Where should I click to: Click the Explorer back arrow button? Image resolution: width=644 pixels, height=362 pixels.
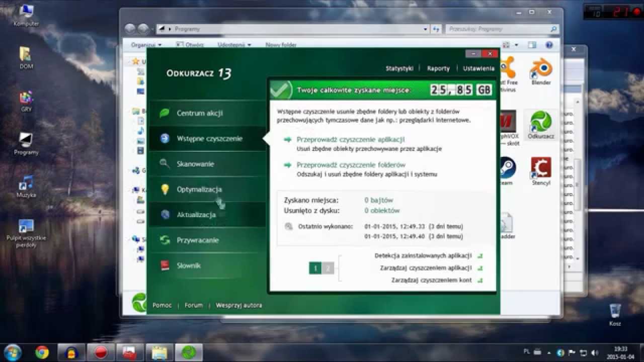(x=130, y=29)
